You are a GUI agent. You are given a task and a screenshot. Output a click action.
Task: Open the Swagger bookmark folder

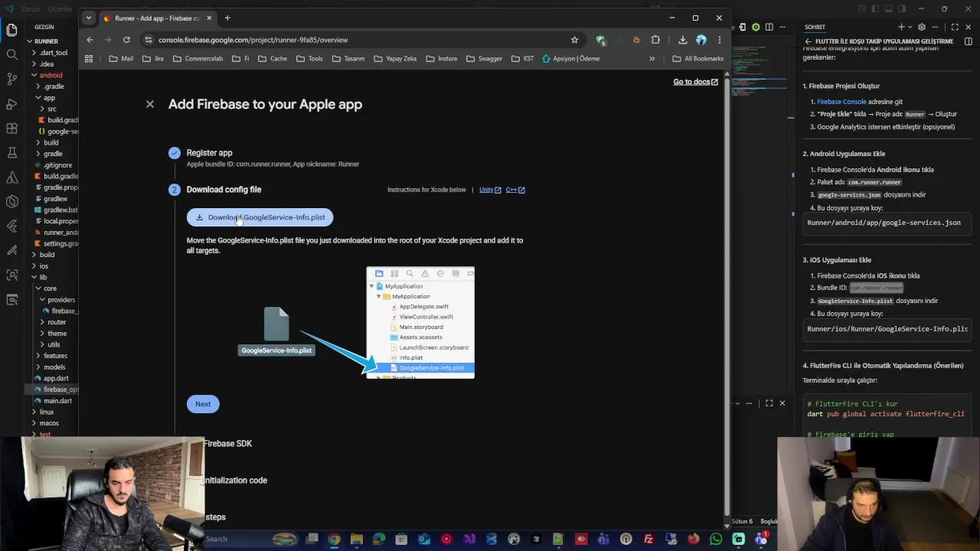(x=483, y=58)
